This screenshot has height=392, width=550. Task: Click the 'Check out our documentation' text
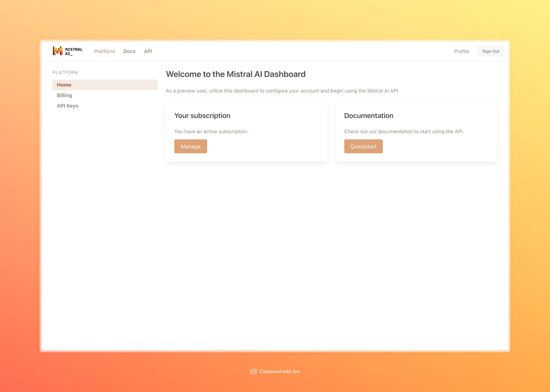[404, 131]
